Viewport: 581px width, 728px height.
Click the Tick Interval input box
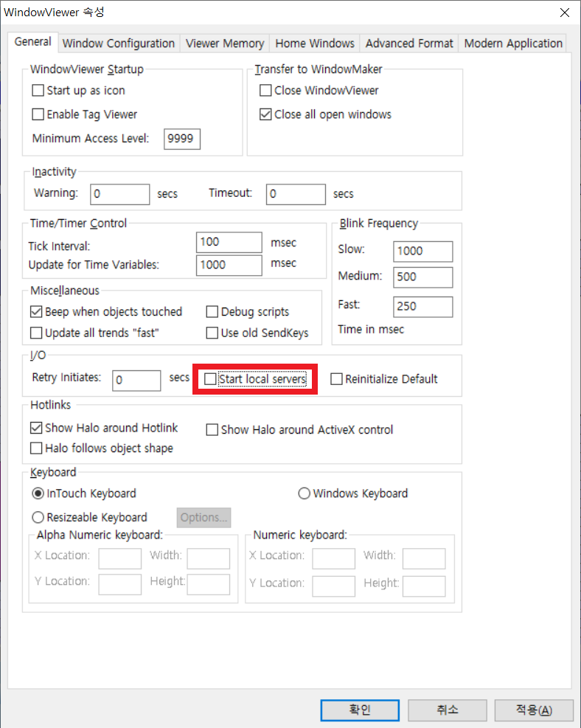click(x=229, y=243)
